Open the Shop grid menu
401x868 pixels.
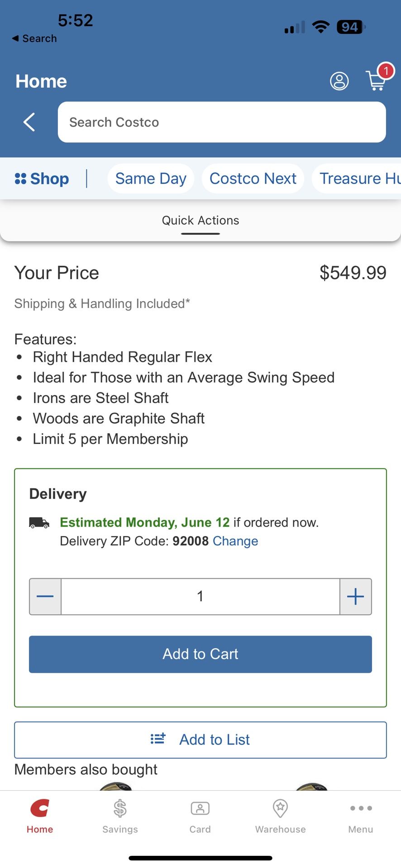click(x=42, y=179)
